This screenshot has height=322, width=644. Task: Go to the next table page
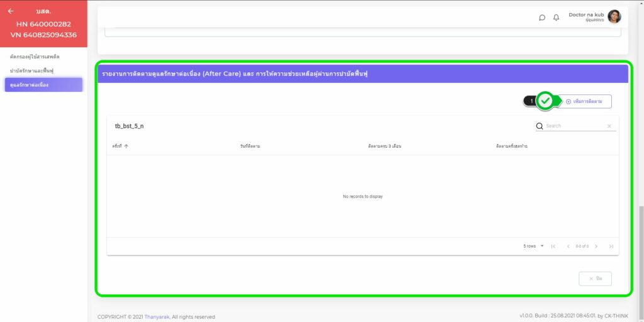tap(596, 247)
